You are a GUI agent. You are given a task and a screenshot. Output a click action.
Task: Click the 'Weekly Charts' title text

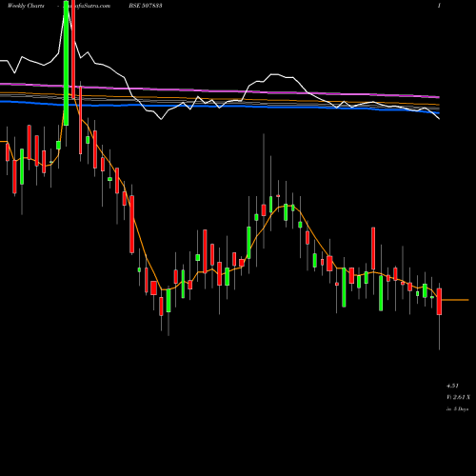pyautogui.click(x=26, y=6)
